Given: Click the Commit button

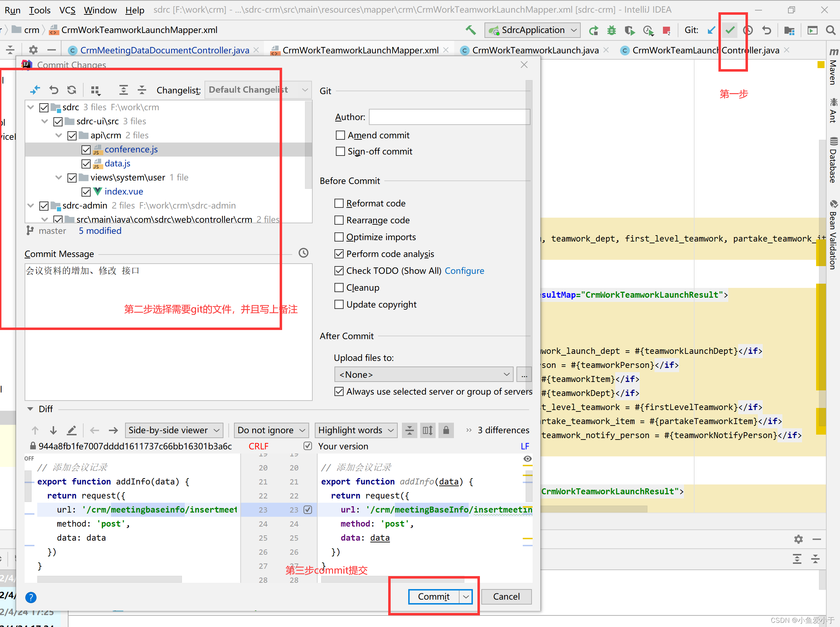Looking at the screenshot, I should [x=433, y=597].
